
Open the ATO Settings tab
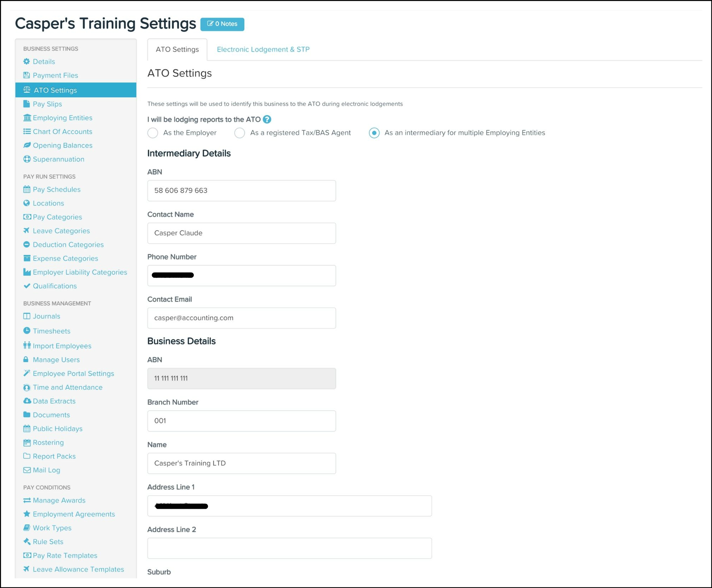tap(177, 49)
